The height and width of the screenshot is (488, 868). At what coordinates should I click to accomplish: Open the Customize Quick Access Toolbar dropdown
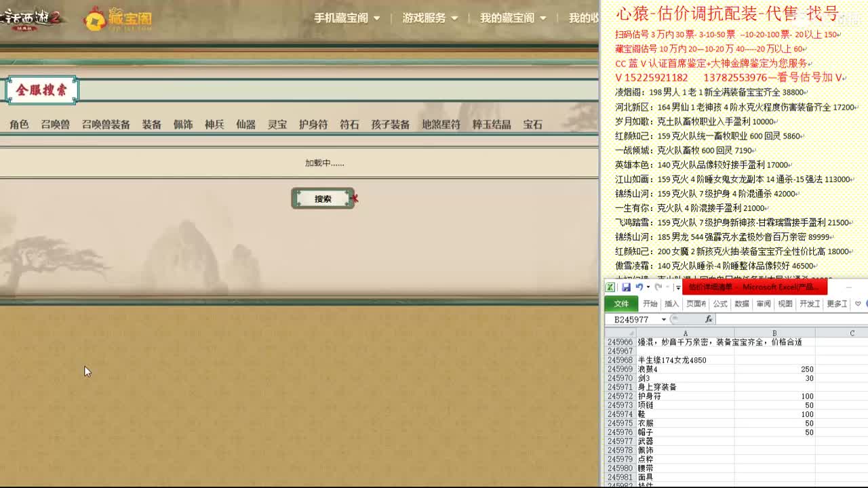tap(677, 288)
